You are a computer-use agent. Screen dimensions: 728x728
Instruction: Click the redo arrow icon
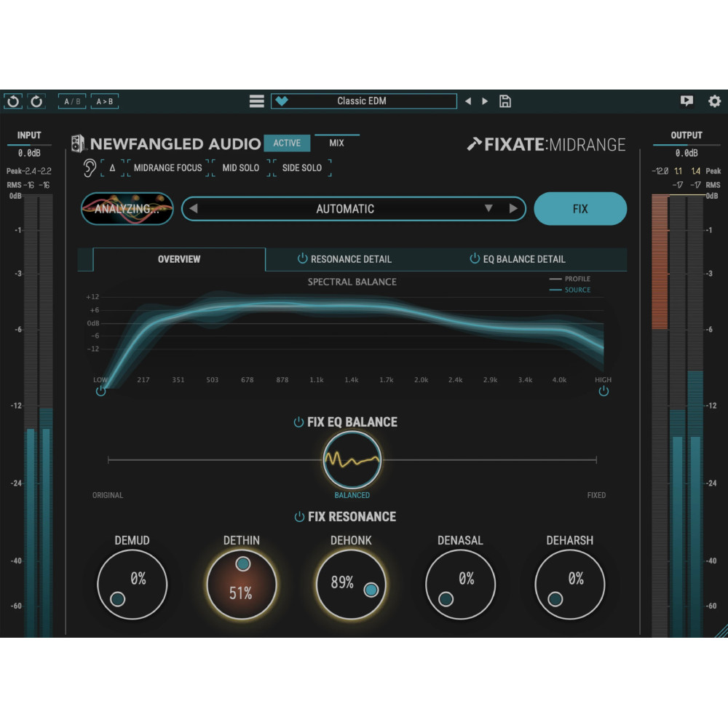click(36, 101)
